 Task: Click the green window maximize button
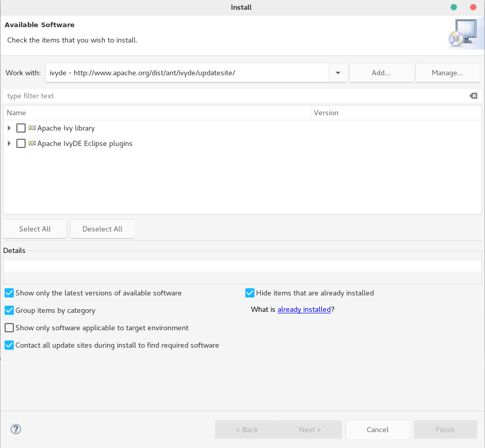(x=454, y=7)
